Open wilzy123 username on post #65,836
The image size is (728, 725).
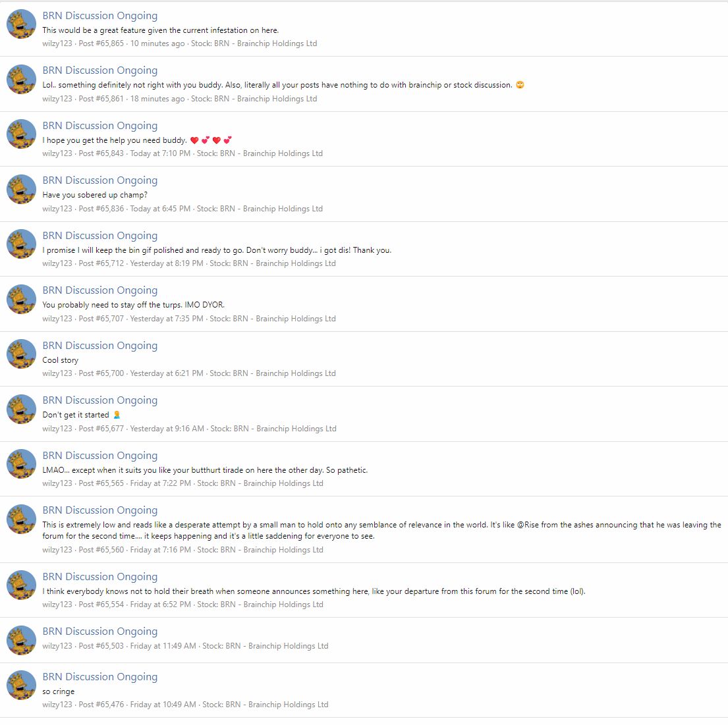coord(57,209)
